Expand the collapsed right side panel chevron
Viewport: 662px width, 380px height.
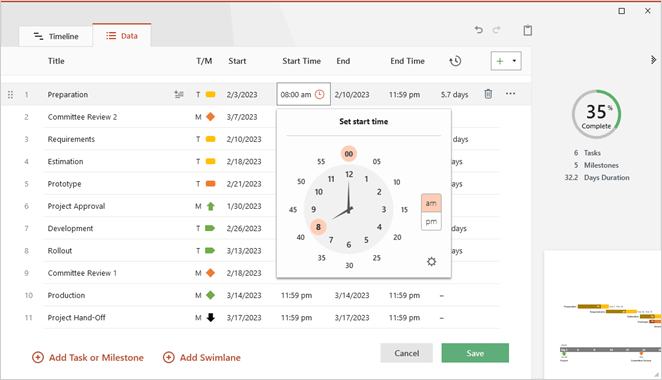[x=653, y=60]
